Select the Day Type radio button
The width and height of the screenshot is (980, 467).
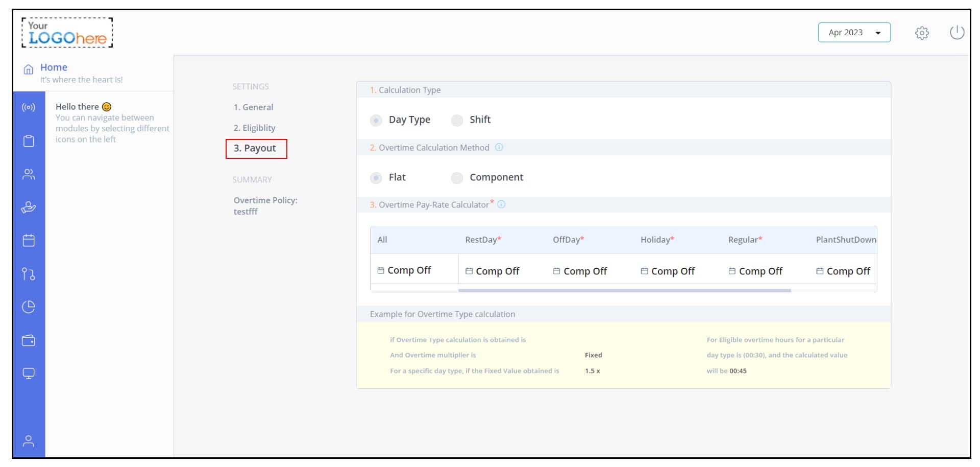(376, 120)
